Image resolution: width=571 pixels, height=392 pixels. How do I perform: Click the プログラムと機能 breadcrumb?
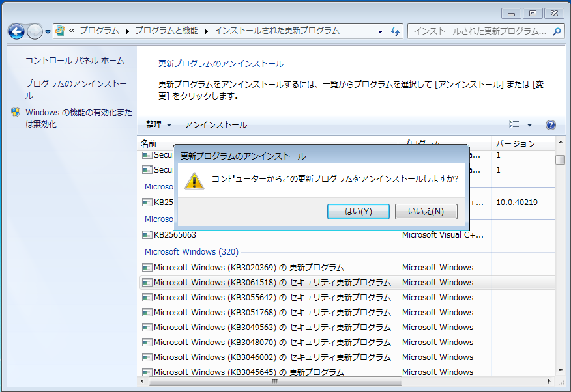click(x=166, y=31)
